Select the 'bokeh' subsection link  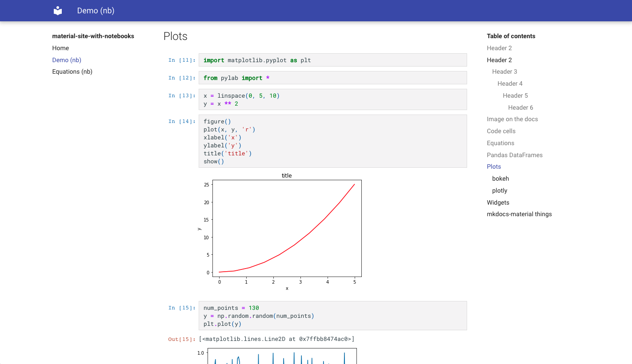(x=500, y=178)
